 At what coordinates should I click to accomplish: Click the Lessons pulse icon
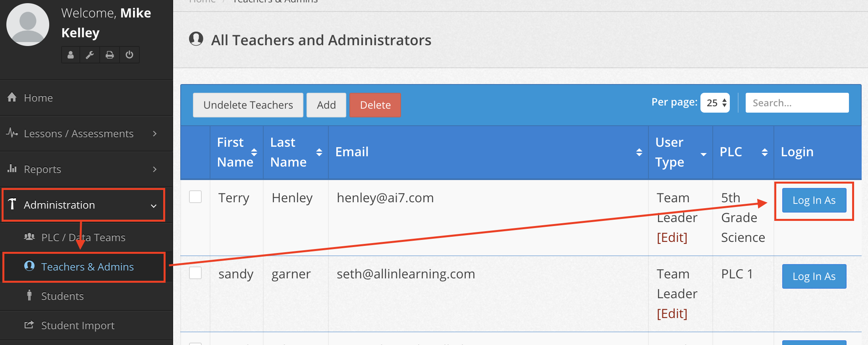pos(12,132)
